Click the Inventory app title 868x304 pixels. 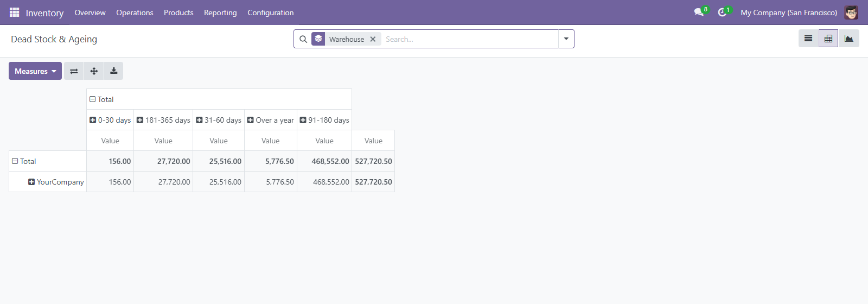(x=44, y=12)
